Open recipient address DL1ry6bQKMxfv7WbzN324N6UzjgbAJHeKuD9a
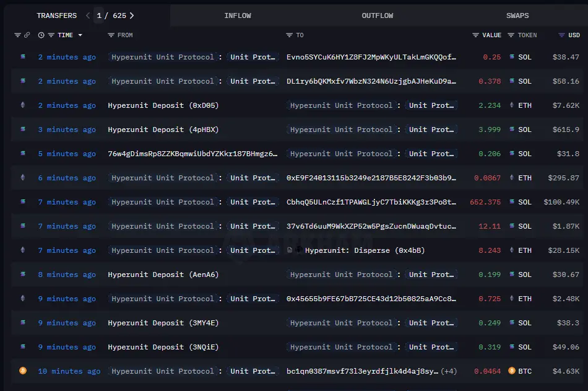The height and width of the screenshot is (391, 588). [x=371, y=81]
